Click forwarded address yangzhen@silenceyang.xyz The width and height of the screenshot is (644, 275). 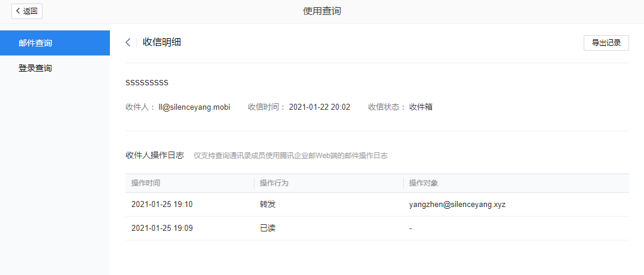(x=458, y=205)
